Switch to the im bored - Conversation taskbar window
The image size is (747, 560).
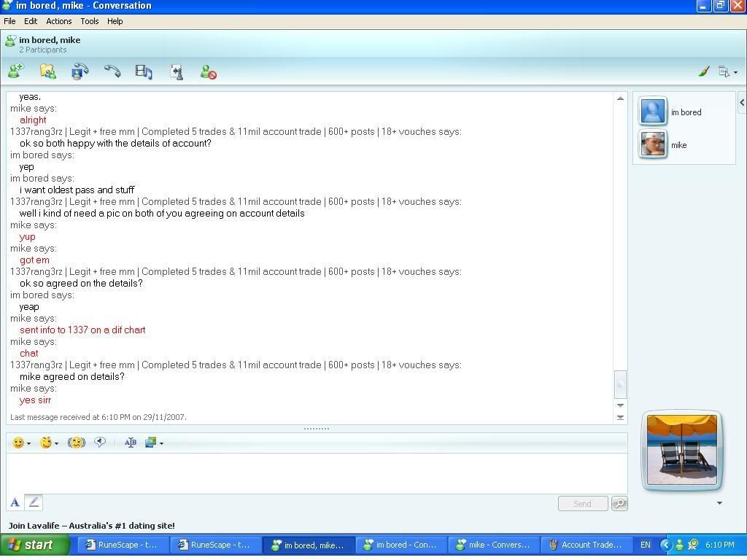(x=401, y=545)
